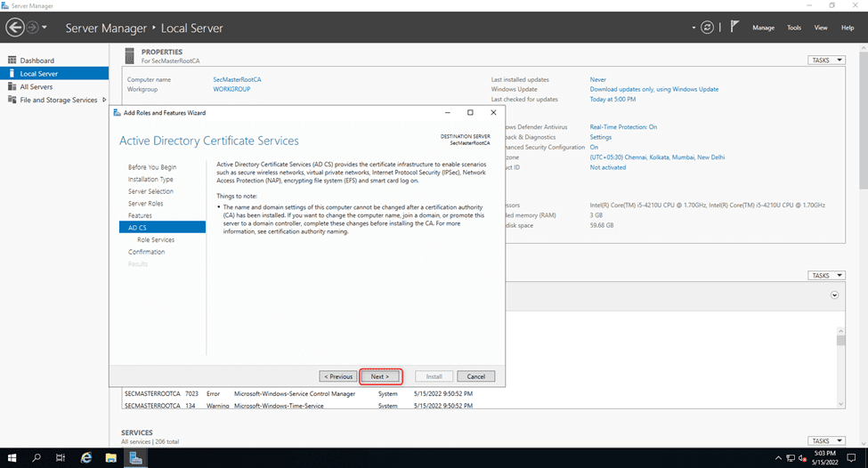The image size is (868, 468).
Task: Click On for Enhanced Security Configuration
Action: (594, 148)
